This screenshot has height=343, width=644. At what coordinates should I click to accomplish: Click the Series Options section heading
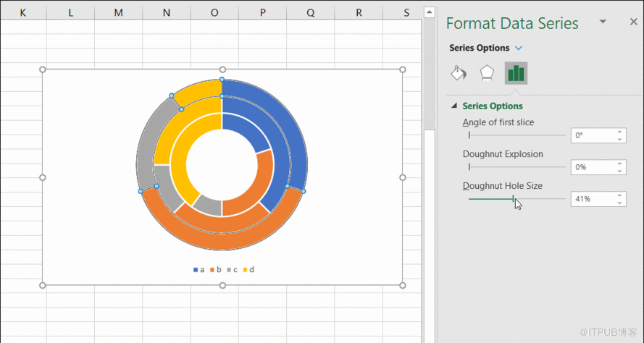click(493, 106)
